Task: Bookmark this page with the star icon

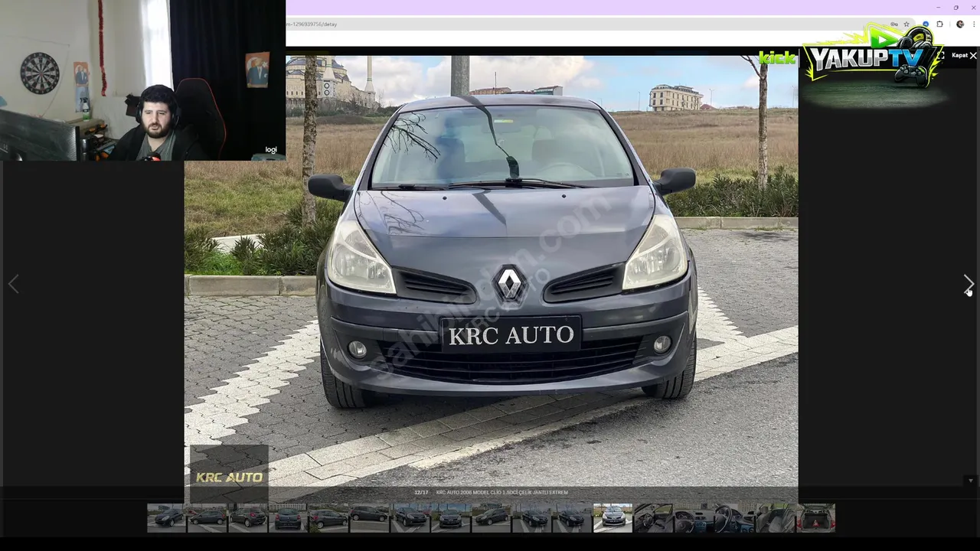Action: click(x=906, y=24)
